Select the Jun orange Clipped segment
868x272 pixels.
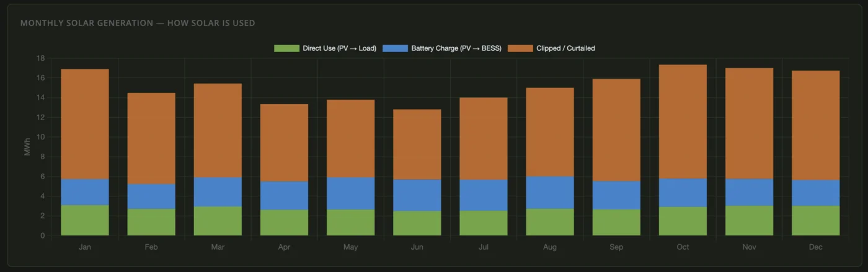pos(417,144)
